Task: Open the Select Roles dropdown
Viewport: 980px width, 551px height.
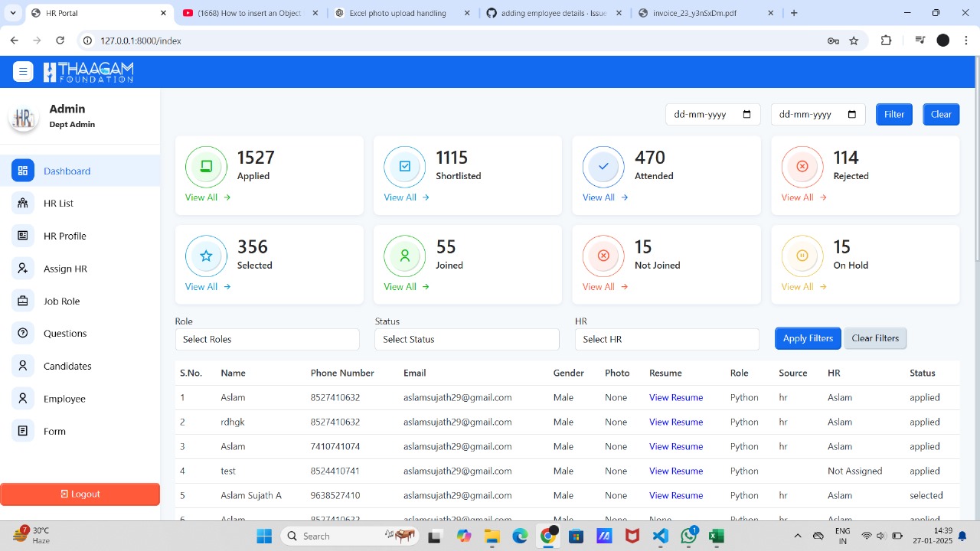Action: pos(267,339)
